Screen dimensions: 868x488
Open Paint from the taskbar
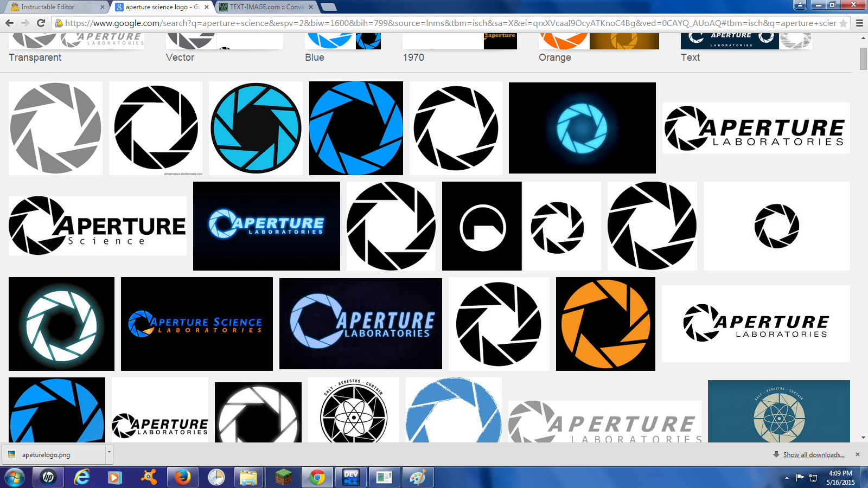418,478
